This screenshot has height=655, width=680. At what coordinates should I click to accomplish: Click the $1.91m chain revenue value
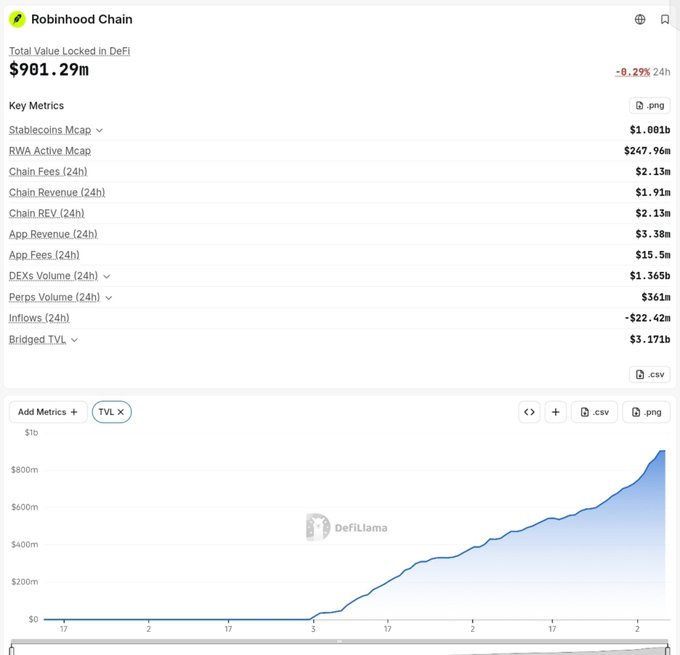653,192
